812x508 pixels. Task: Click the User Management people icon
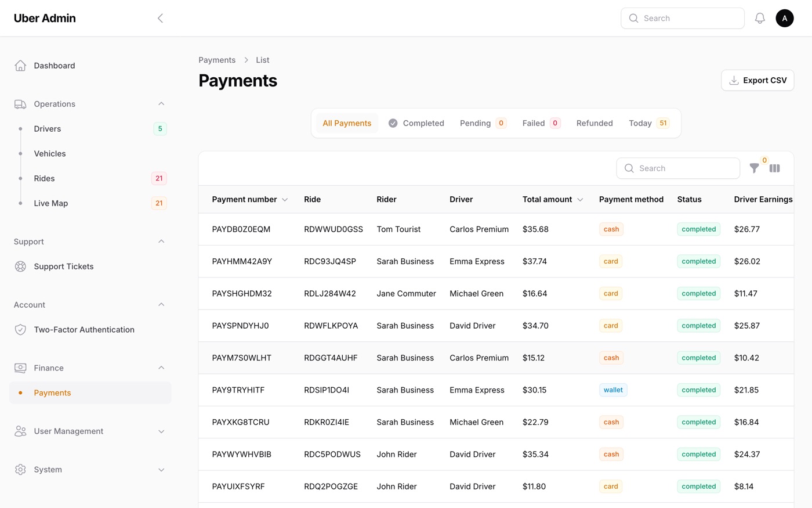click(x=20, y=431)
